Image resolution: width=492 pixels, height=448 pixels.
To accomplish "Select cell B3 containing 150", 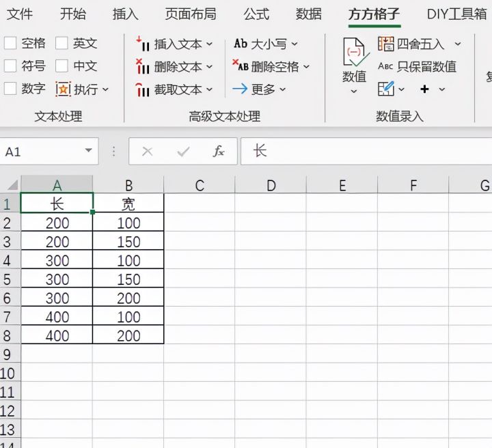I will tap(128, 241).
